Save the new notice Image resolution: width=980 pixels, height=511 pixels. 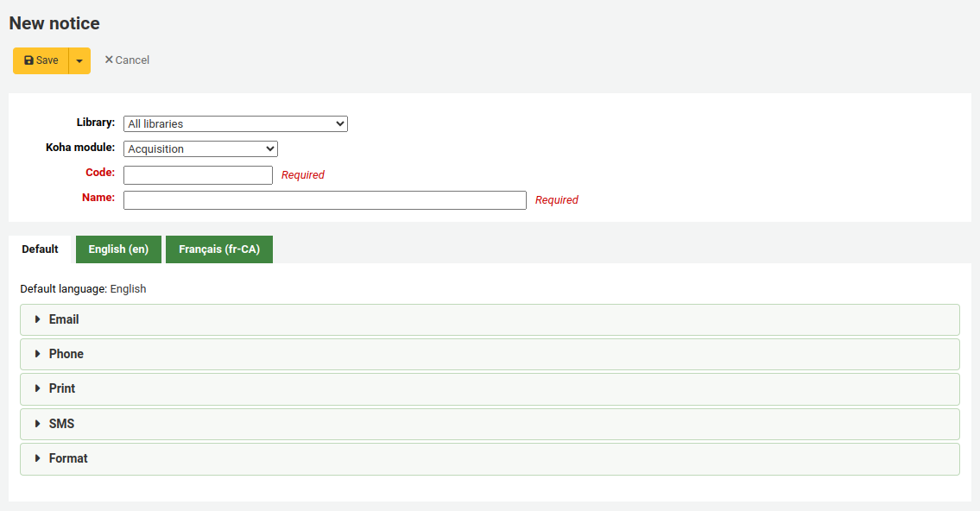39,60
